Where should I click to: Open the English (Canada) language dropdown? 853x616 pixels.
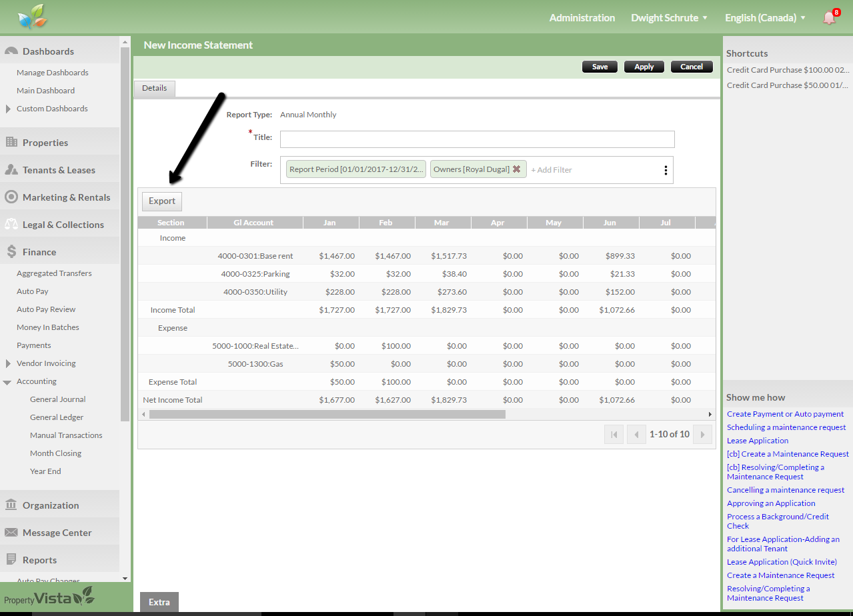coord(765,18)
